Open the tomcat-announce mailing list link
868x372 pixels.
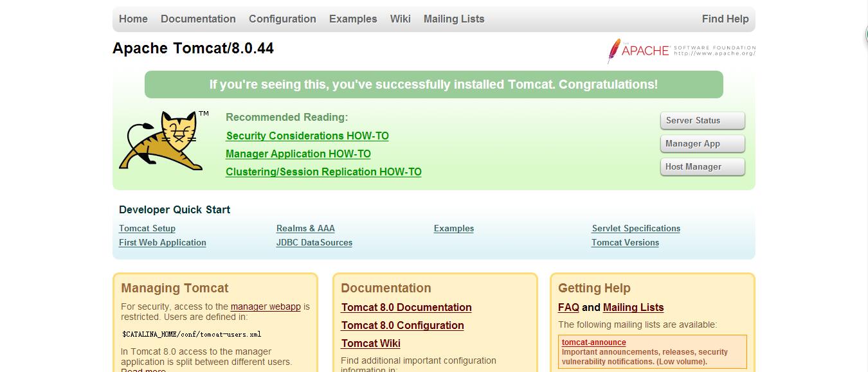point(593,342)
